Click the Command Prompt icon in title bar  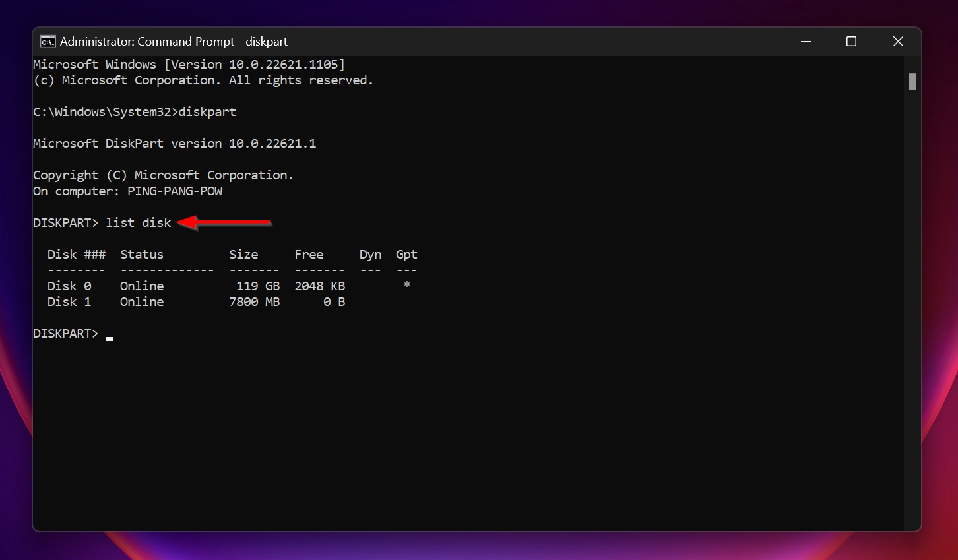click(x=48, y=42)
